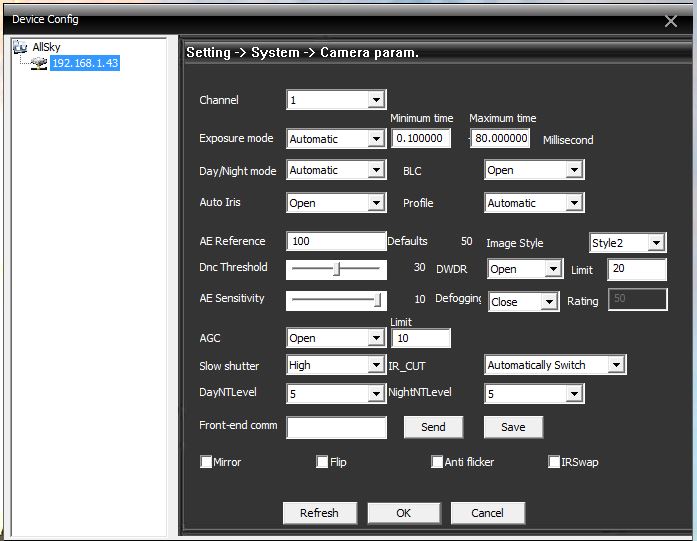Click the Dnc Threshold value 30

click(x=420, y=267)
